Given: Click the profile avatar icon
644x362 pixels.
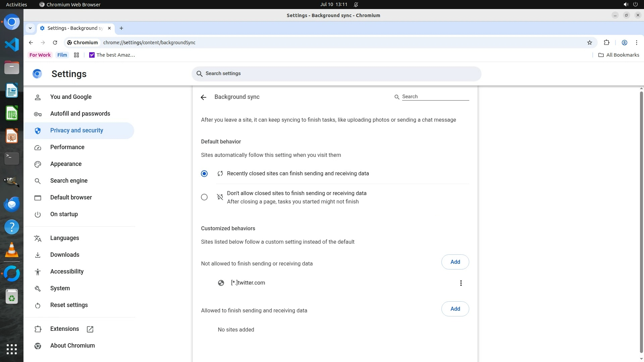Looking at the screenshot, I should pyautogui.click(x=625, y=43).
